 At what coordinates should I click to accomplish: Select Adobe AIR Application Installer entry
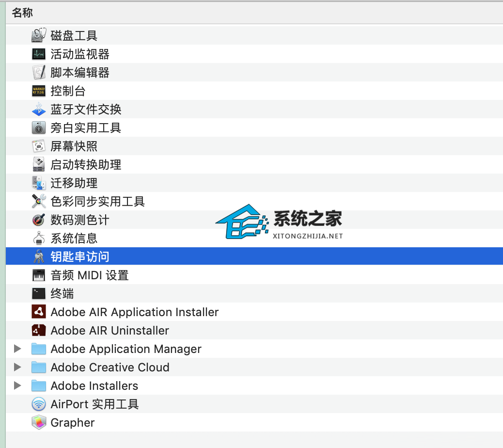[x=134, y=312]
